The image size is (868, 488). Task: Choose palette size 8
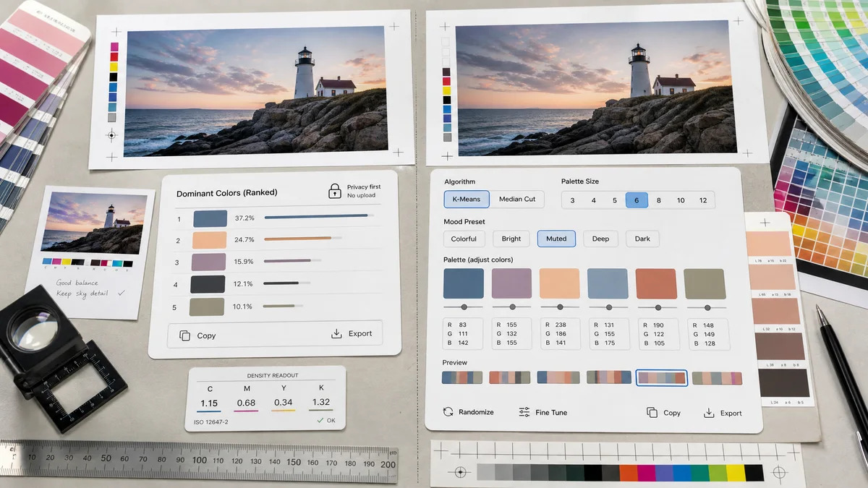click(658, 200)
